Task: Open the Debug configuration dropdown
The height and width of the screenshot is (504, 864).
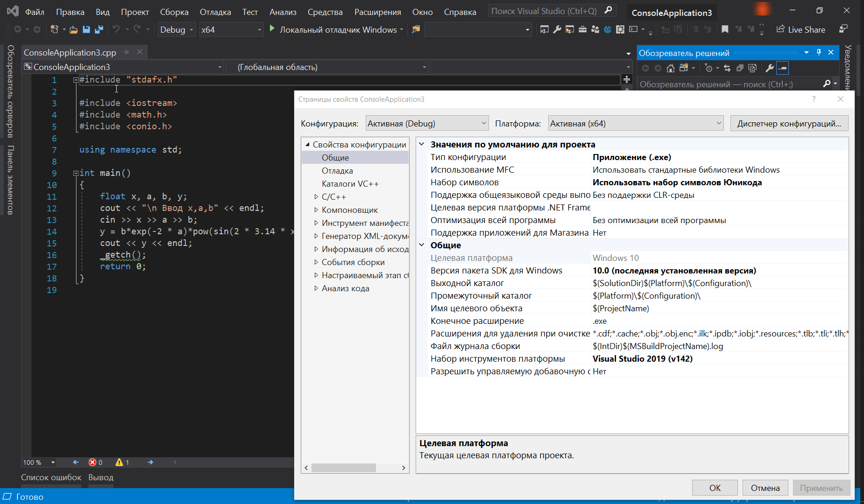Action: point(176,29)
